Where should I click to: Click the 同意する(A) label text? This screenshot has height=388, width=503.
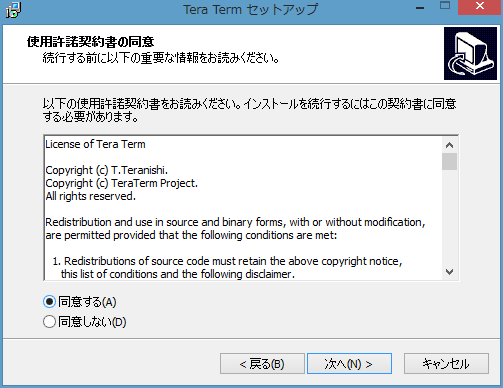[87, 302]
